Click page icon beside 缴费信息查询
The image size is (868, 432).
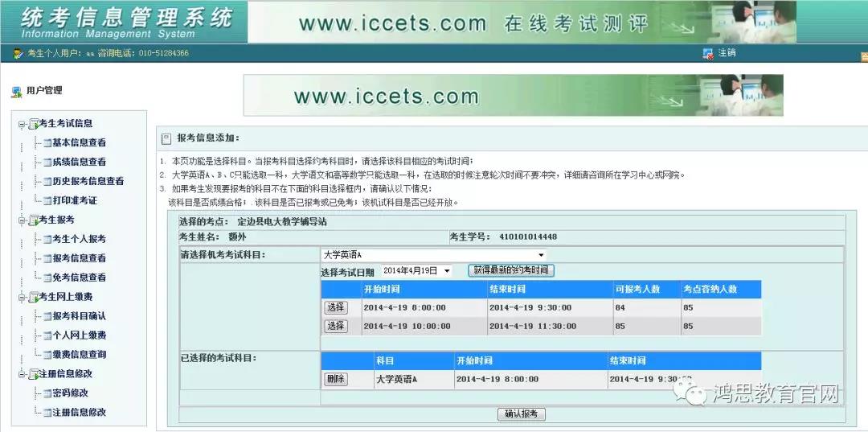[x=47, y=355]
